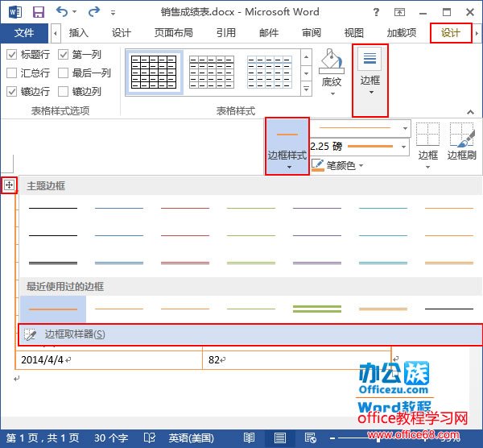
Task: Click the Save icon in the quick access toolbar
Action: [39, 12]
